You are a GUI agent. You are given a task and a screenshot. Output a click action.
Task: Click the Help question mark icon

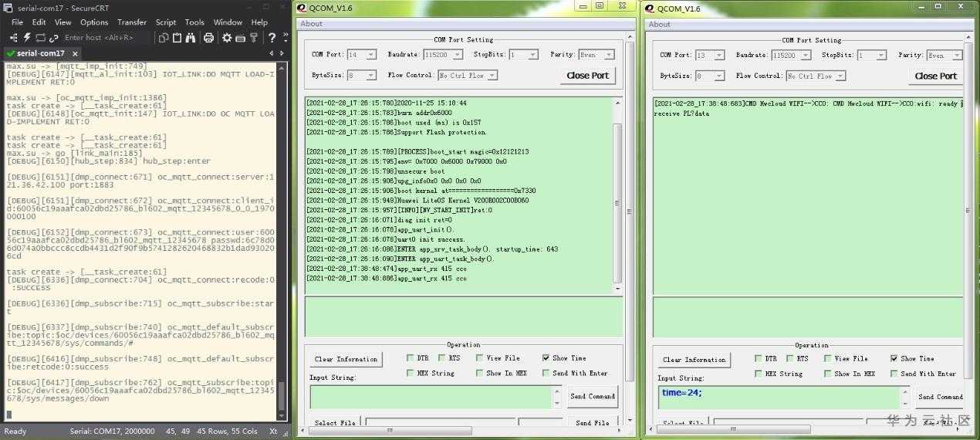272,37
